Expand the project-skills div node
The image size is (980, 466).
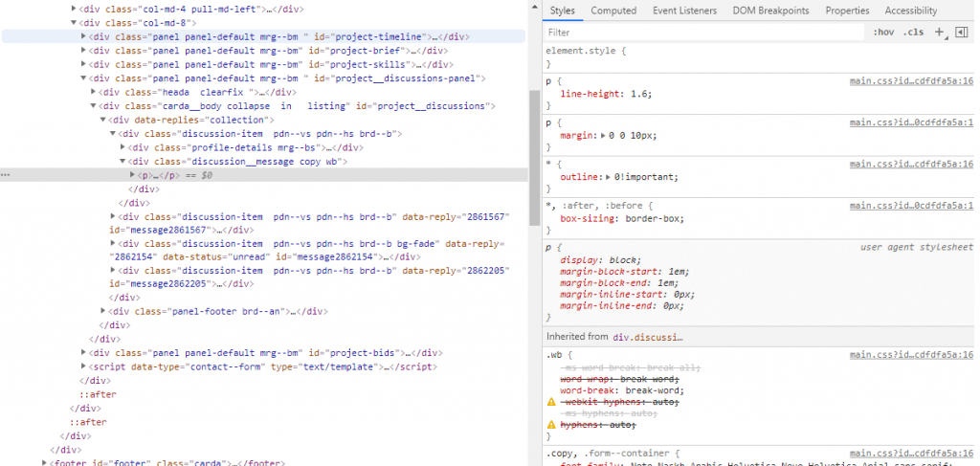[x=84, y=64]
